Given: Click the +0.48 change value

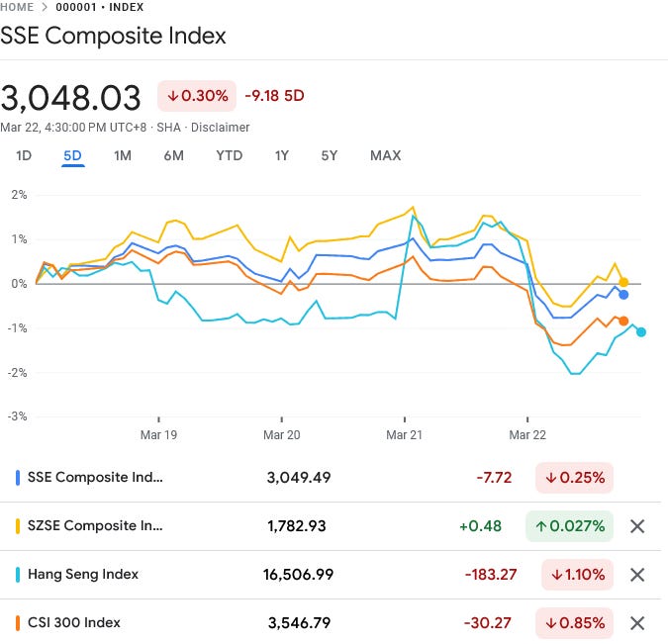Looking at the screenshot, I should coord(481,526).
